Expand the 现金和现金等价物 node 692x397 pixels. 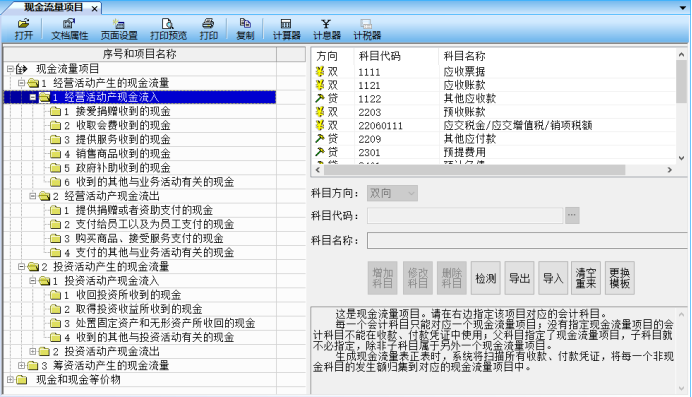pyautogui.click(x=10, y=379)
